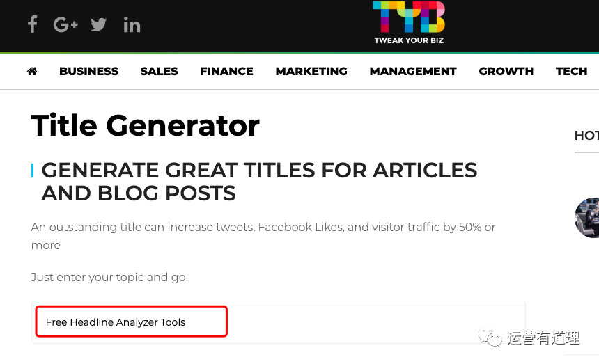Click the Generate Great Titles subheading

pyautogui.click(x=259, y=182)
